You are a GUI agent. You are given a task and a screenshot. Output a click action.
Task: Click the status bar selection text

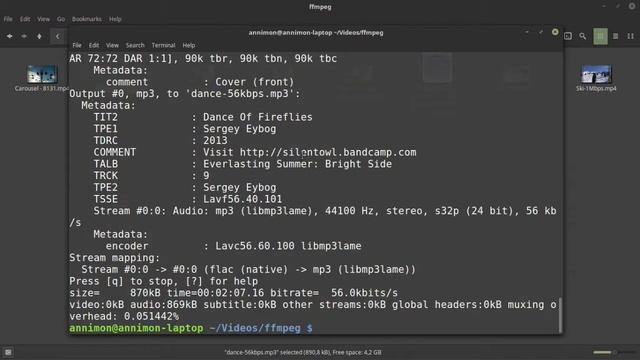pyautogui.click(x=303, y=352)
